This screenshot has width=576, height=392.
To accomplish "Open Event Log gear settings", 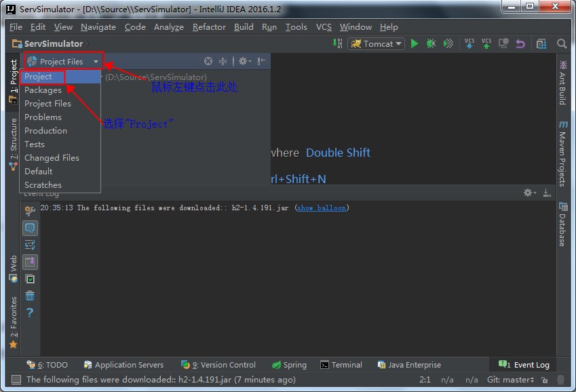I will point(529,193).
